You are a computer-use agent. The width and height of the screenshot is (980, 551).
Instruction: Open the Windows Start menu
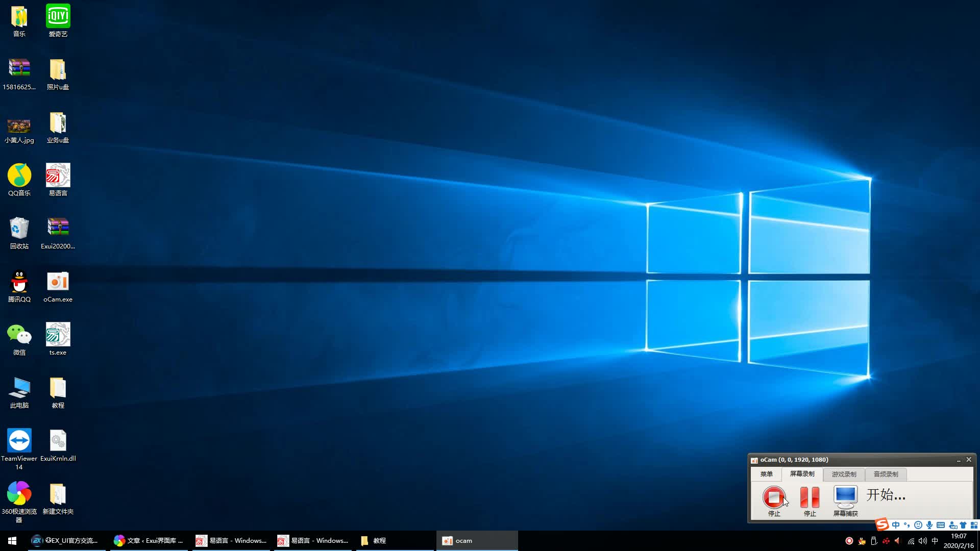12,541
